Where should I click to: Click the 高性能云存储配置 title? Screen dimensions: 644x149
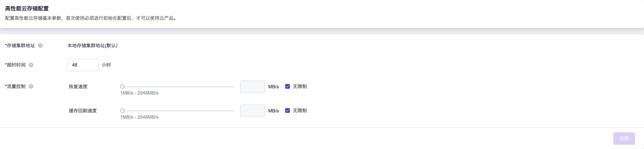click(27, 8)
